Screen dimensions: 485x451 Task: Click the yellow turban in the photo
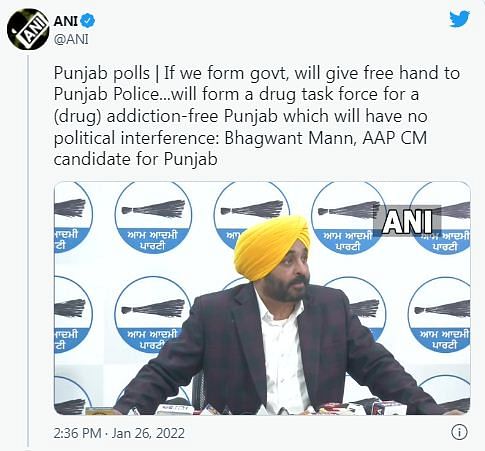(x=271, y=246)
